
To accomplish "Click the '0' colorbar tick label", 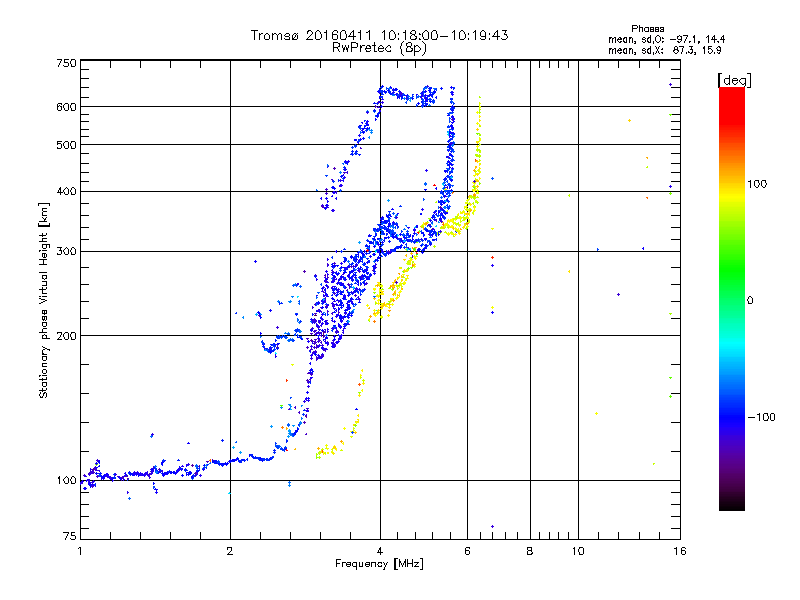I will click(x=750, y=301).
